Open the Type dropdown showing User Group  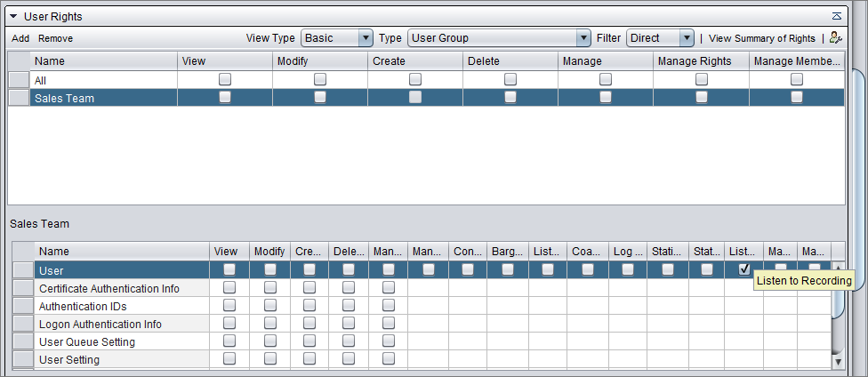(499, 38)
